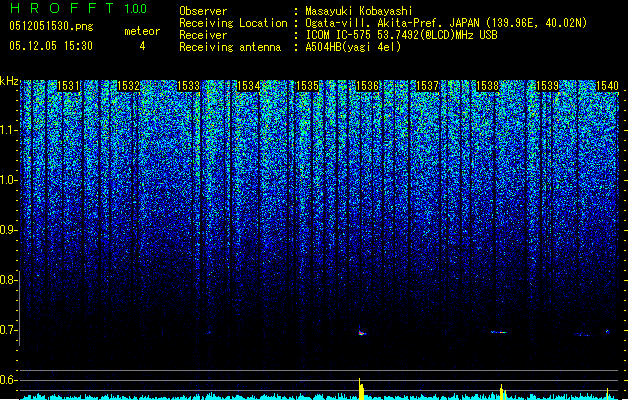629x400 pixels.
Task: Click the Observer field label
Action: [203, 11]
